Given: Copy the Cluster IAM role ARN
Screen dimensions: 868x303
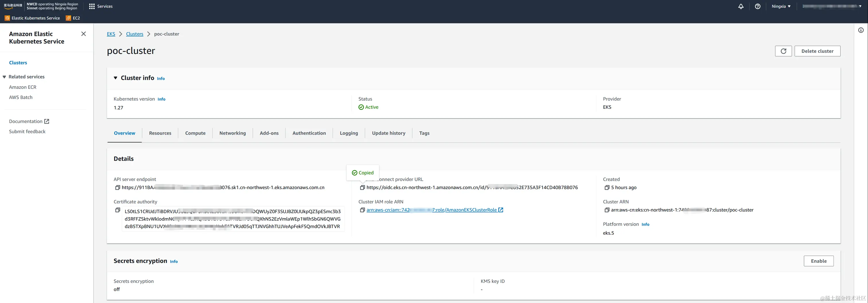Looking at the screenshot, I should tap(362, 210).
